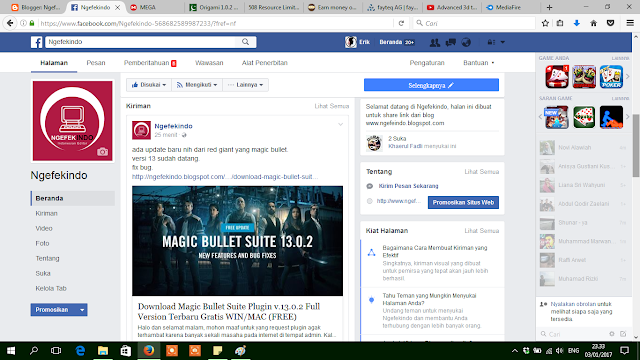Open taskbar search magnifier
Viewport: 640px width, 360px height.
pyautogui.click(x=34, y=351)
